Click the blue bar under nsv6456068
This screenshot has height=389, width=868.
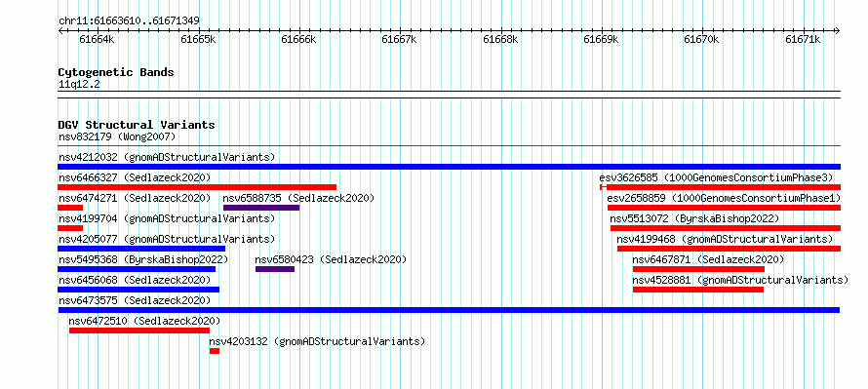[x=138, y=290]
